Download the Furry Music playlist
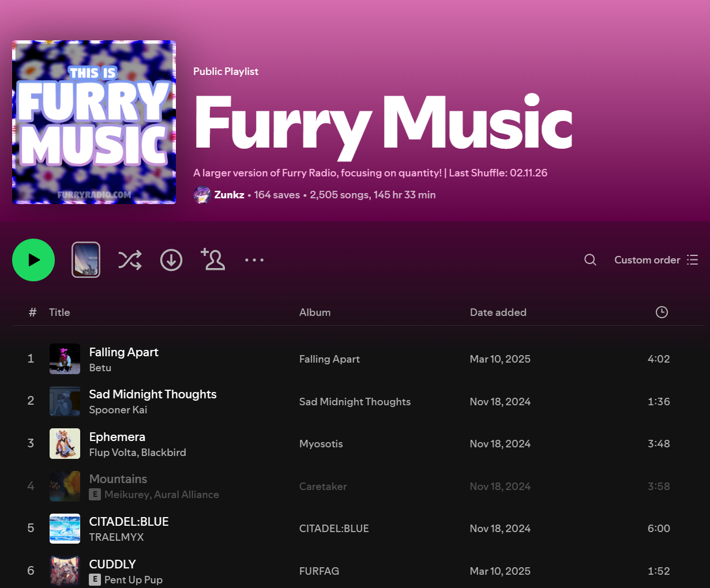The width and height of the screenshot is (710, 588). [171, 260]
